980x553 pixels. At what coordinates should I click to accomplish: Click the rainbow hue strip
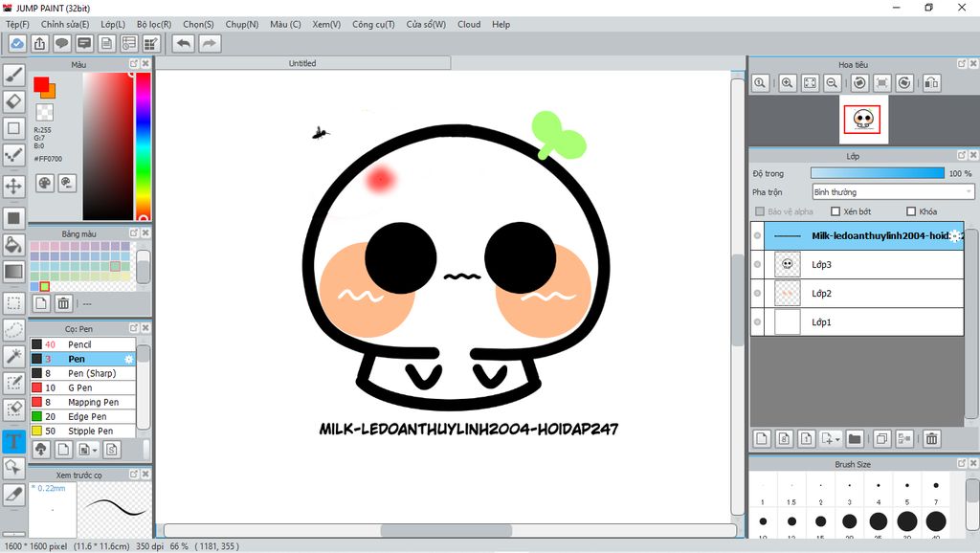(x=143, y=145)
